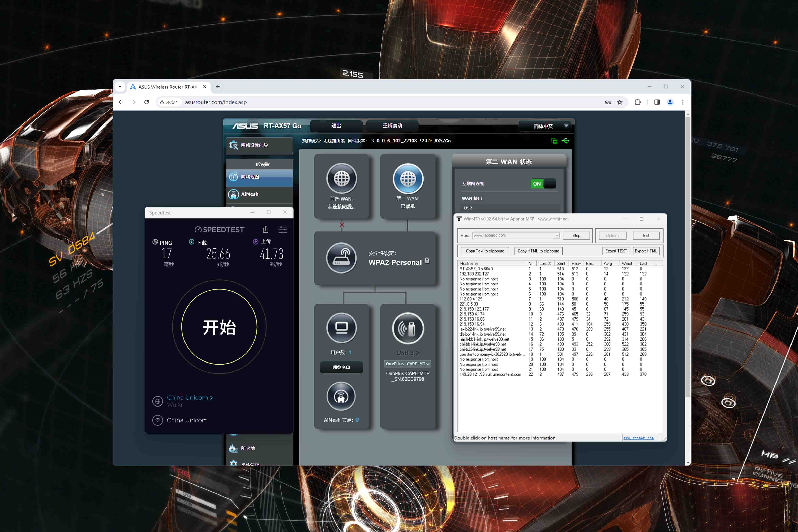
Task: Close the ASUS Wireless Router tab
Action: (205, 87)
